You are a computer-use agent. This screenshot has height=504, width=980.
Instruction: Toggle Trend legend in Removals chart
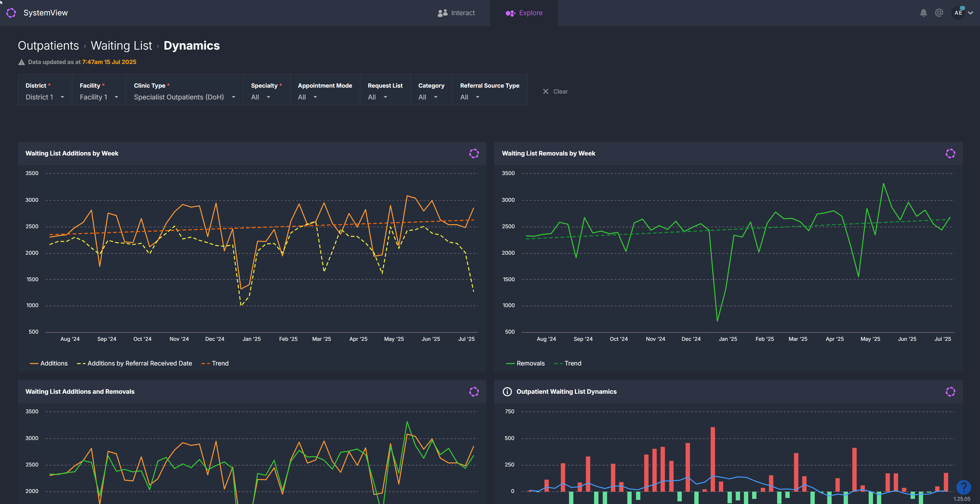point(568,363)
